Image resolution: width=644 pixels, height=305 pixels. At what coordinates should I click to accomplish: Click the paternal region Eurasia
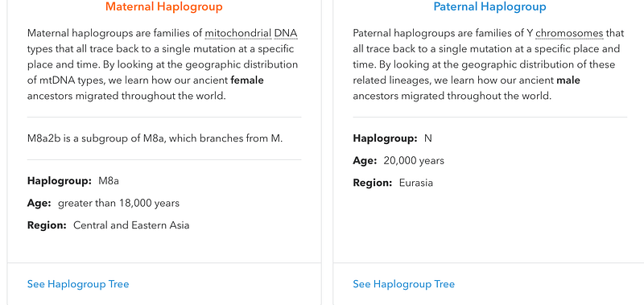[416, 183]
